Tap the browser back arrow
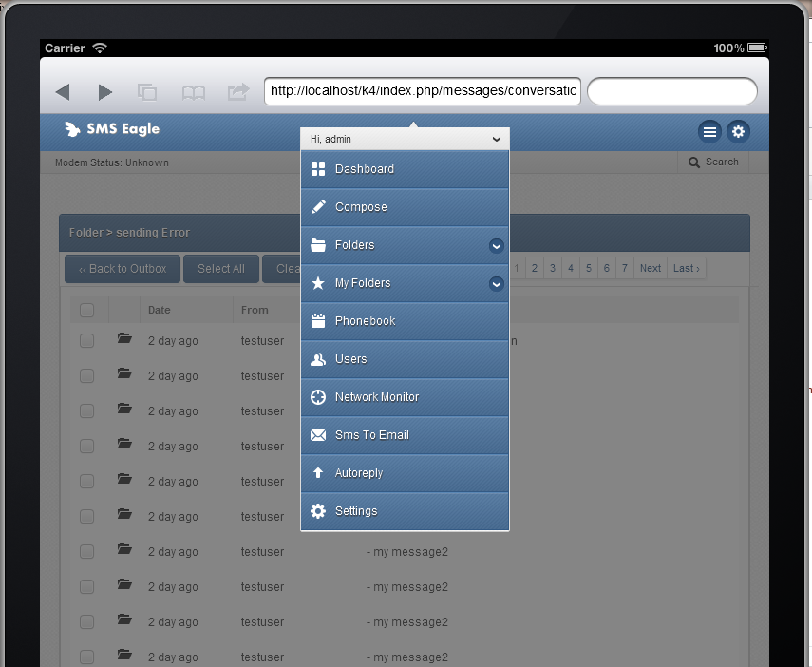This screenshot has width=812, height=667. tap(63, 92)
